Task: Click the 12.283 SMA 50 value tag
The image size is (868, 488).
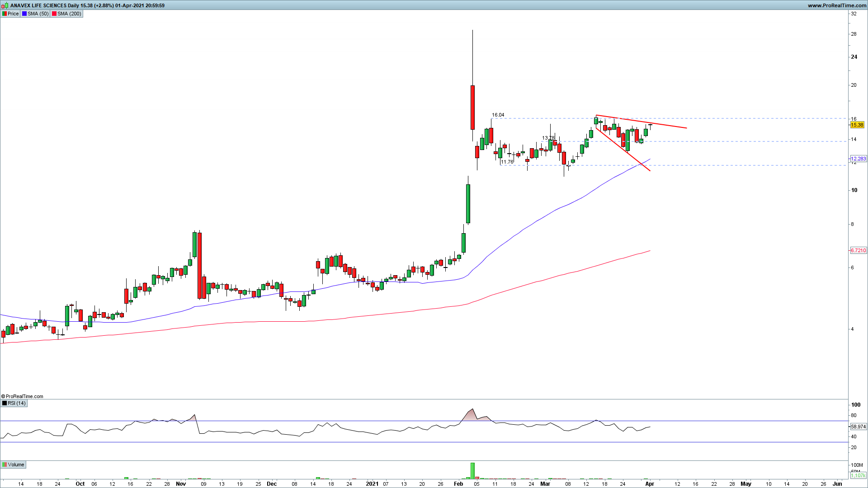Action: pos(858,159)
